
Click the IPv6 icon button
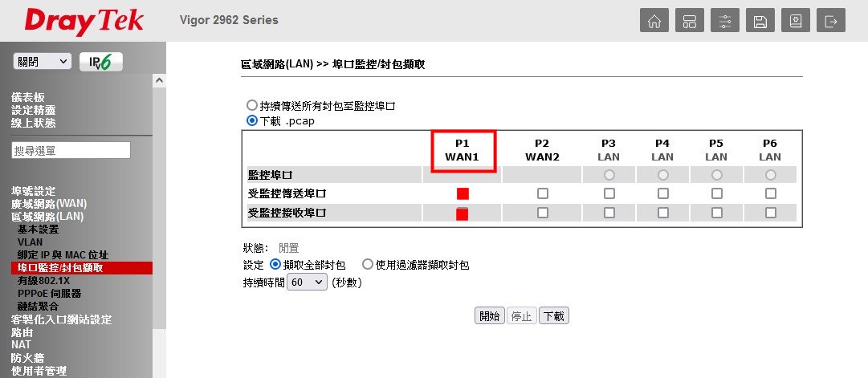pyautogui.click(x=101, y=62)
